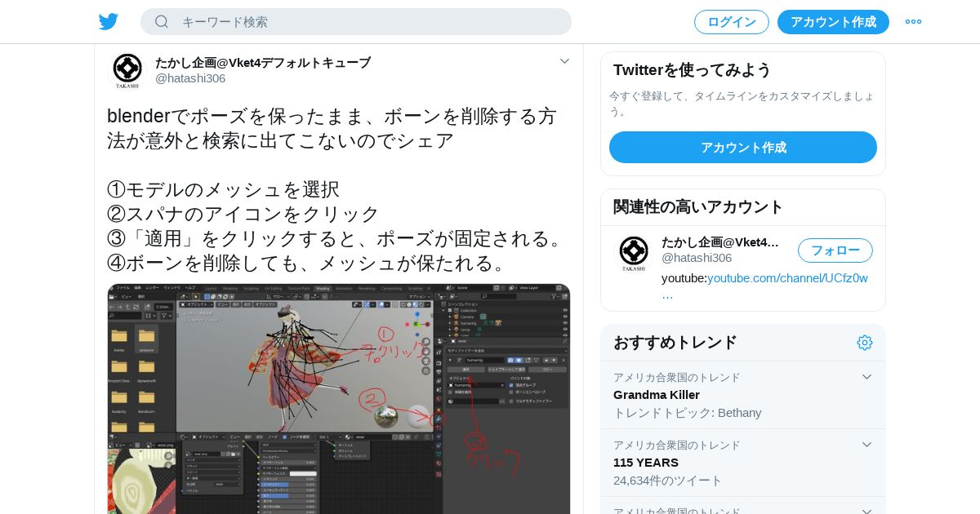980x514 pixels.
Task: Click the フォロー button
Action: point(835,250)
